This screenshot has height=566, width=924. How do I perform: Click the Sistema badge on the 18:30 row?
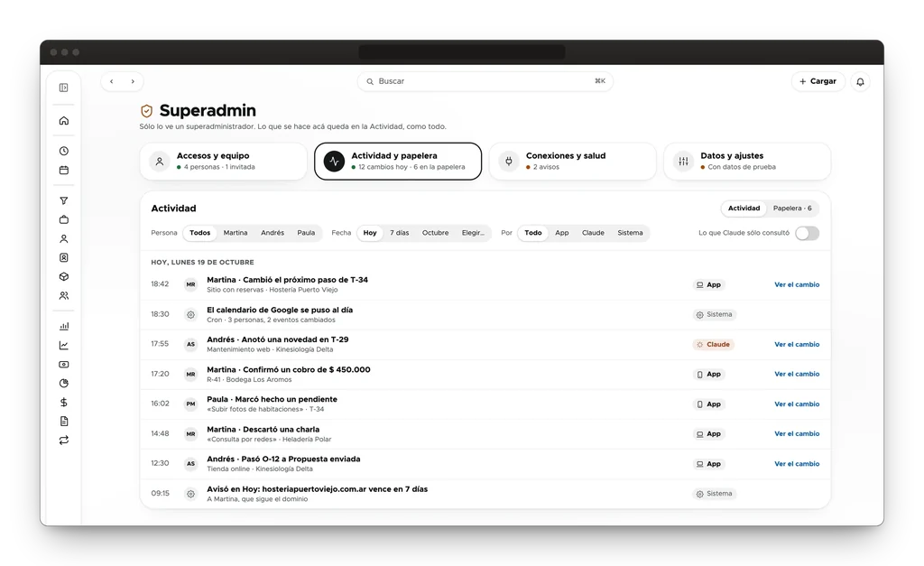pos(715,314)
